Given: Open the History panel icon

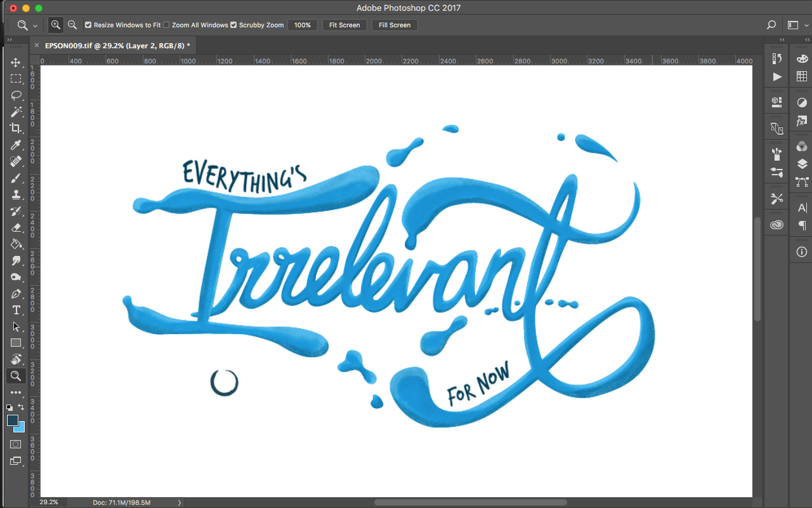Looking at the screenshot, I should point(777,58).
